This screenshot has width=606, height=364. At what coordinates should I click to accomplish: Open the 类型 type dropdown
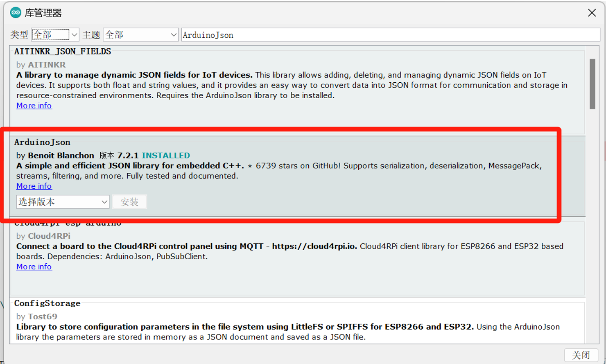click(55, 35)
